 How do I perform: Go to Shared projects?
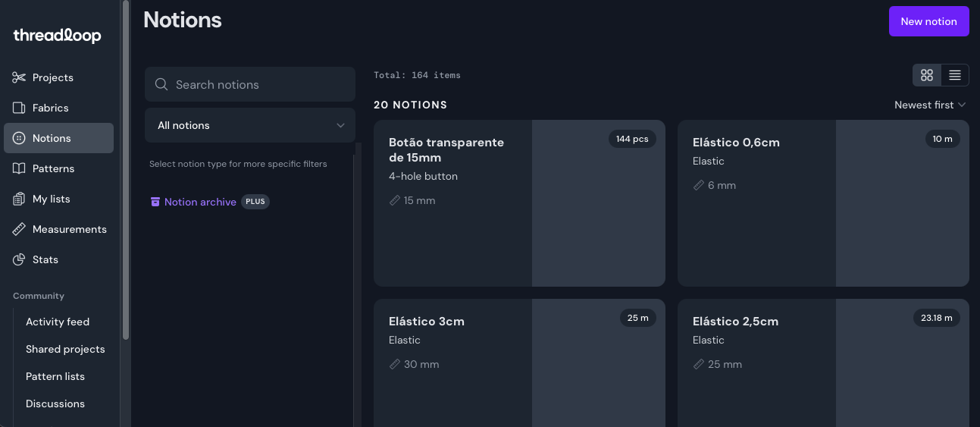pyautogui.click(x=65, y=349)
